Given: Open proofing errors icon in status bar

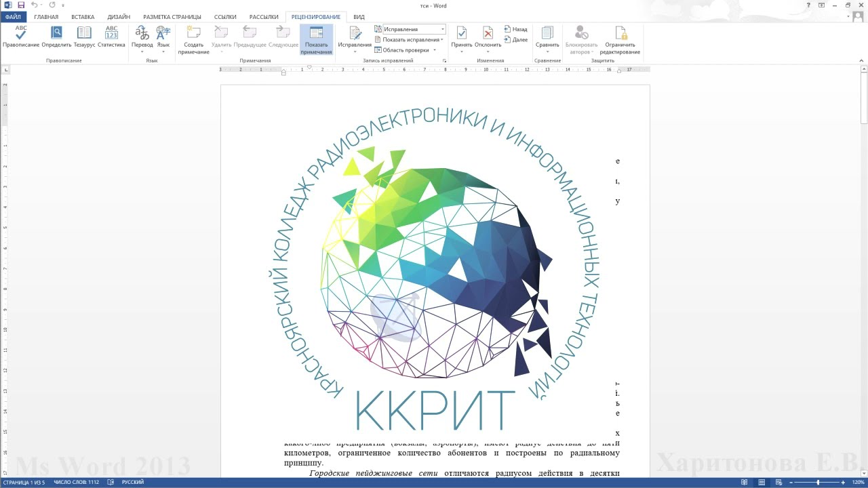Looking at the screenshot, I should click(x=111, y=483).
